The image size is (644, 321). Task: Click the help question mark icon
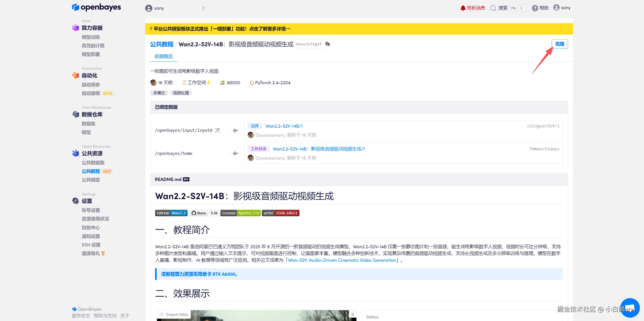[x=535, y=8]
